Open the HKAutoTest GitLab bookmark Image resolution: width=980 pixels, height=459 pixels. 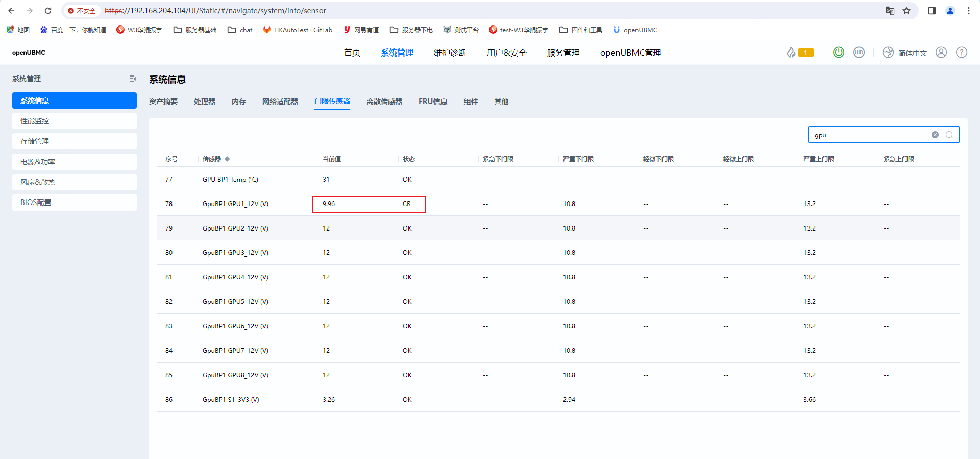[298, 30]
